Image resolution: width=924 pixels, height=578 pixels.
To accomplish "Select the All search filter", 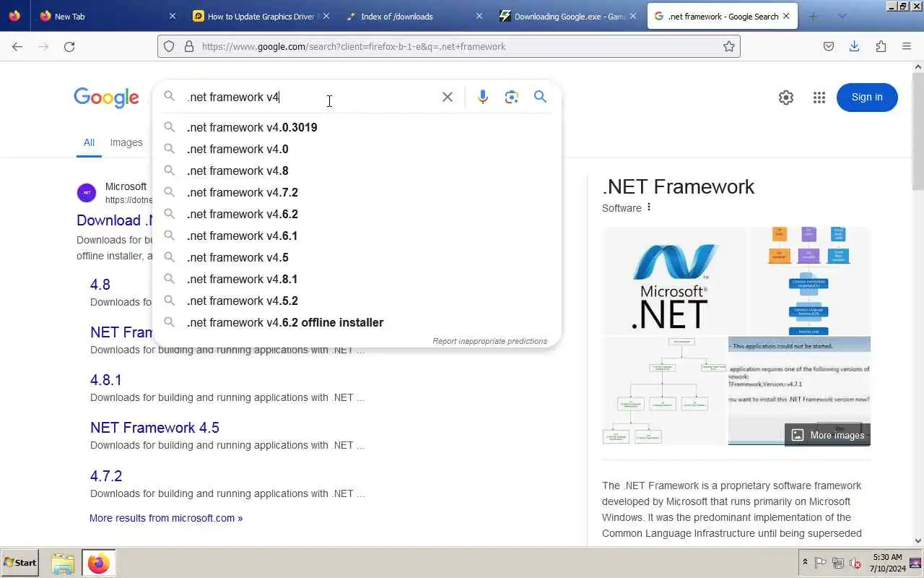I will (x=89, y=142).
